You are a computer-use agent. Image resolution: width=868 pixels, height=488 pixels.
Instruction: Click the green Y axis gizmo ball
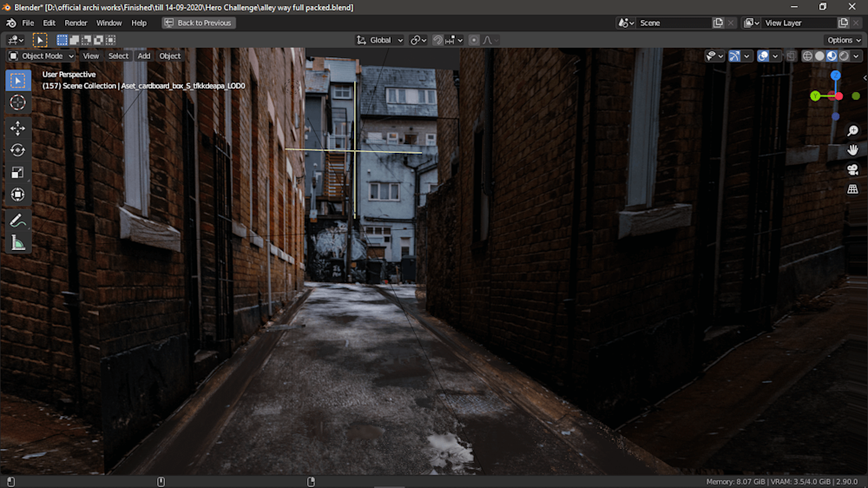tap(815, 96)
